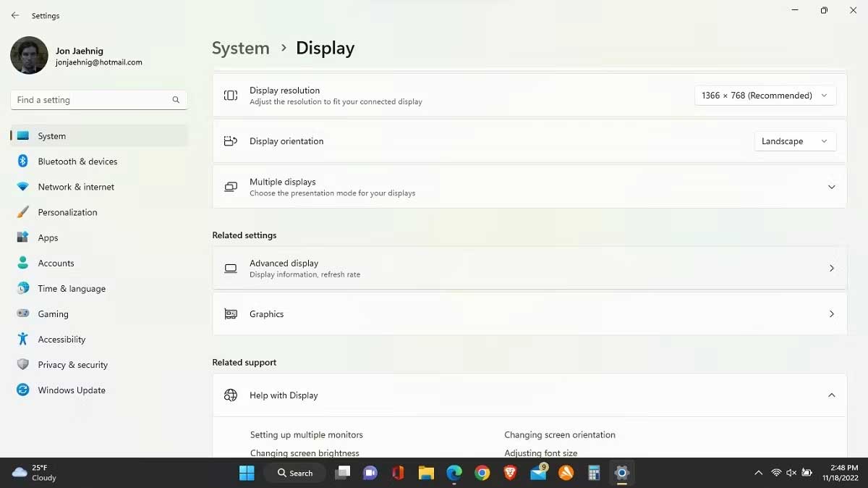
Task: Select the Gaming controller icon
Action: tap(22, 314)
